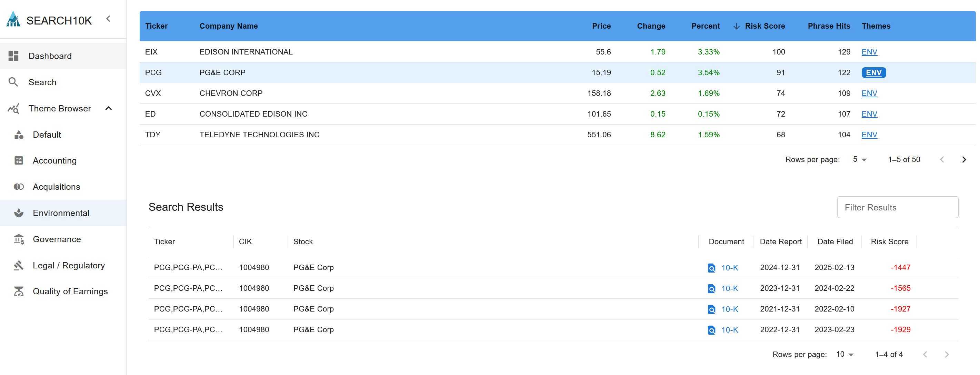The width and height of the screenshot is (980, 375).
Task: Click the Search magnifier icon in sidebar
Action: (x=13, y=82)
